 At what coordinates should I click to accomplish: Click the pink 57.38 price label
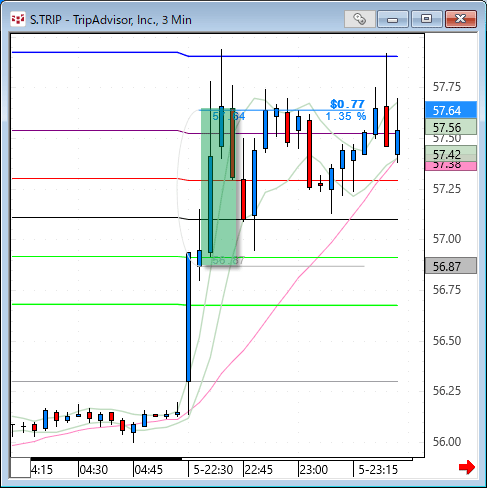(451, 166)
